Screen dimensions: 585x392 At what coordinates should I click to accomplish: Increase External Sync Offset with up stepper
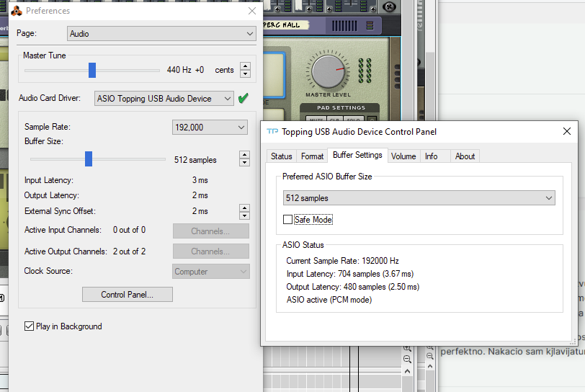pyautogui.click(x=244, y=208)
